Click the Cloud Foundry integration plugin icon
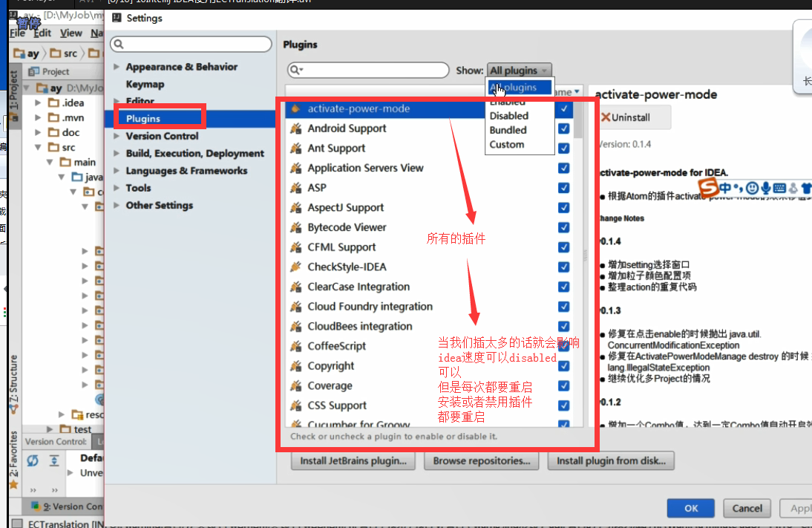 295,307
